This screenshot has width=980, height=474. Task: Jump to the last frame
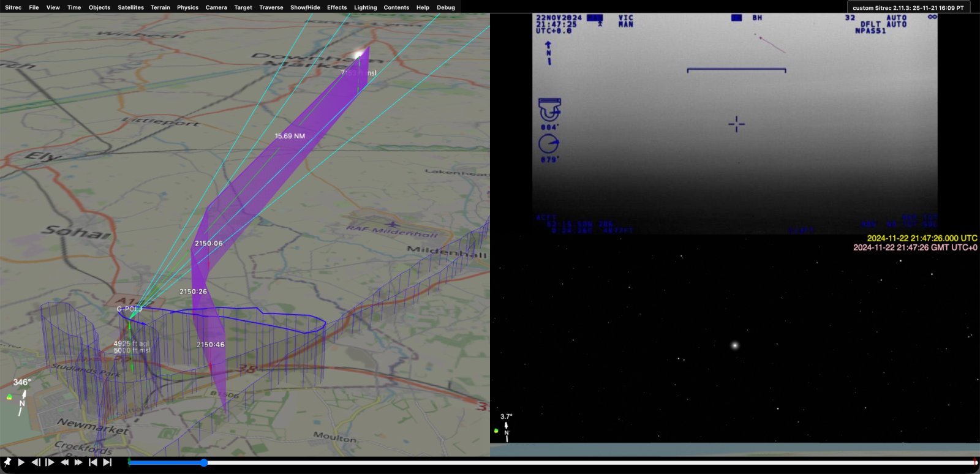107,462
